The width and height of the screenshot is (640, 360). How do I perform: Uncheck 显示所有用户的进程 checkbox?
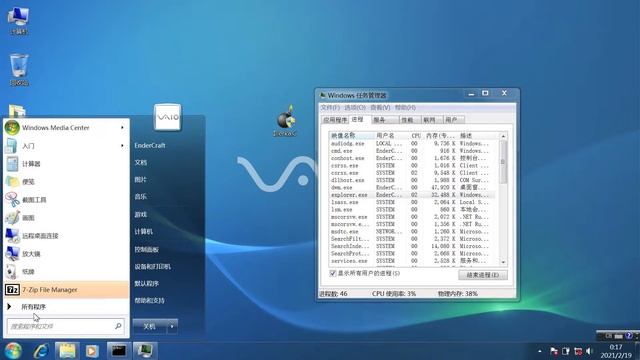point(333,273)
